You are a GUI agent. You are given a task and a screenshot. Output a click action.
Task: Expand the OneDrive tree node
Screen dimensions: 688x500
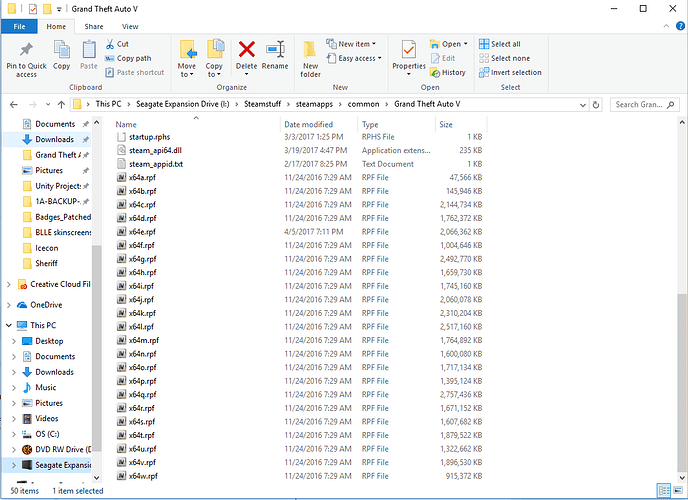(x=9, y=305)
